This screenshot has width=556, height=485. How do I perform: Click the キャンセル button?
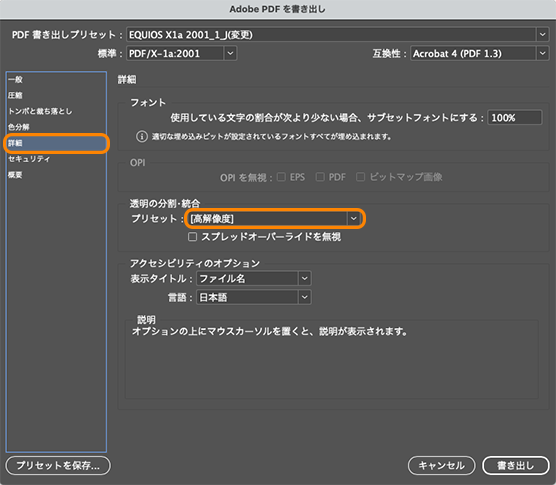[441, 465]
